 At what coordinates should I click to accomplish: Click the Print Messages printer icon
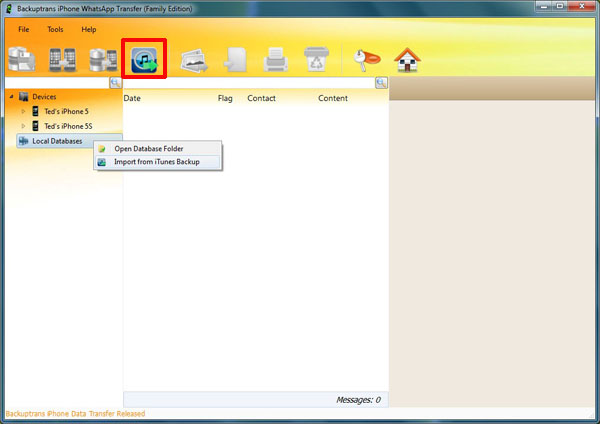tap(276, 59)
